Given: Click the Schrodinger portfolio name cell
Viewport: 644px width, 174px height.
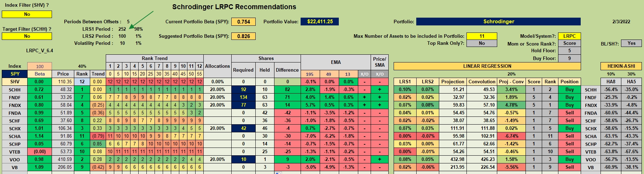Looking at the screenshot, I should [x=498, y=22].
